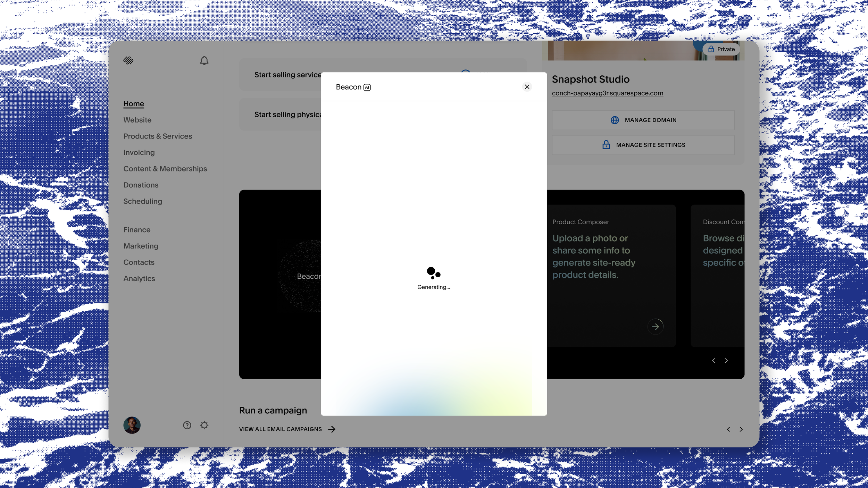Screen dimensions: 868x488
Task: Open the settings gear icon
Action: click(x=205, y=425)
